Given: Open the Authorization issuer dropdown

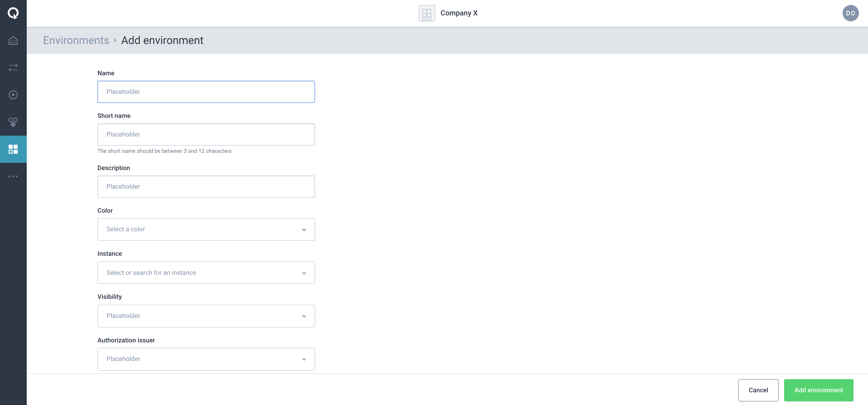Looking at the screenshot, I should click(x=206, y=359).
